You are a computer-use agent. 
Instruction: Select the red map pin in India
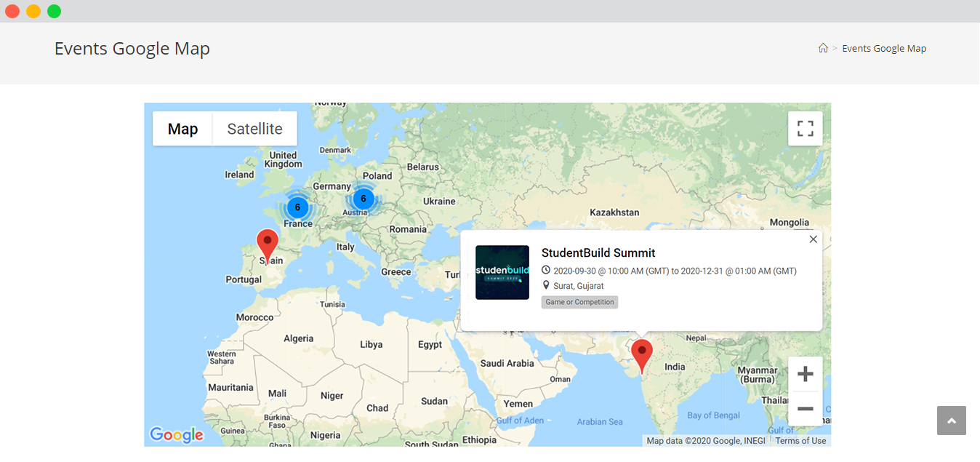point(642,357)
